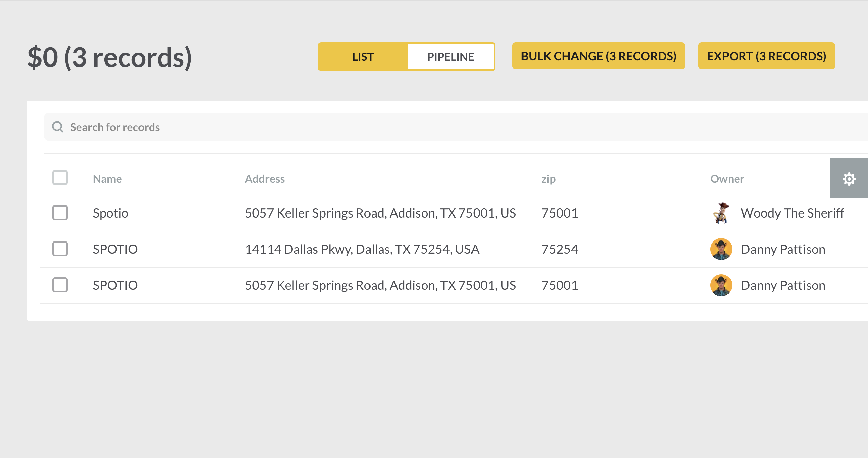Click owner name Woody The Sheriff

[x=792, y=213]
